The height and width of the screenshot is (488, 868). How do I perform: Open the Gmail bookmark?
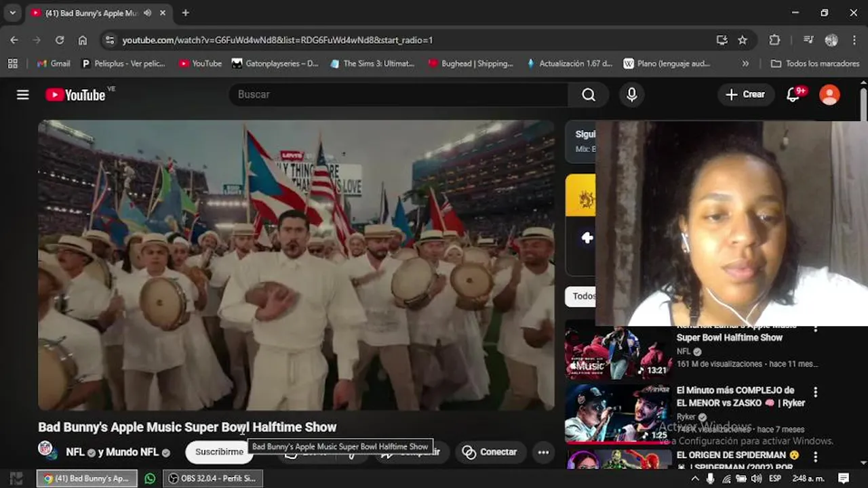point(53,64)
